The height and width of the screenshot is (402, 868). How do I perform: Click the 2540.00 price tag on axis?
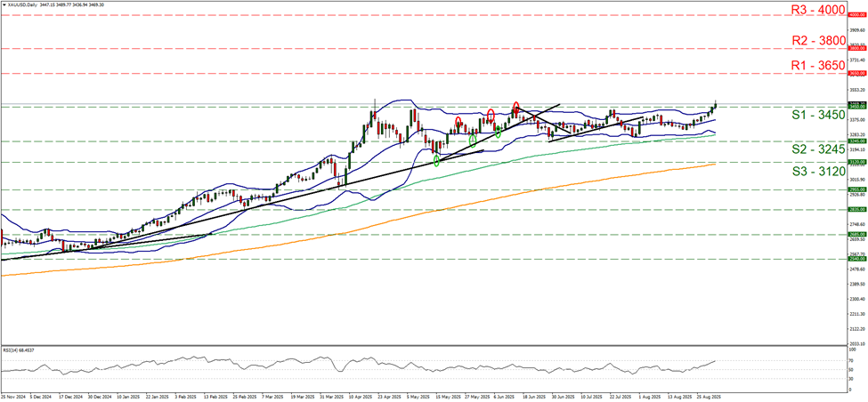[x=856, y=259]
